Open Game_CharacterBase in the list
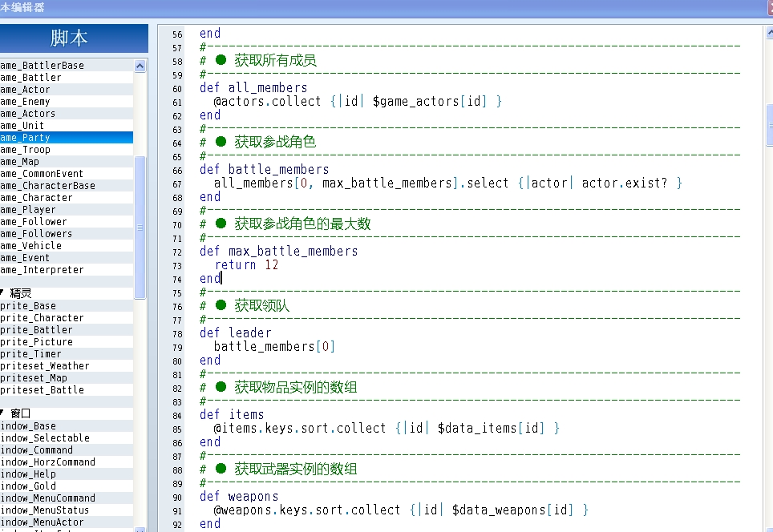 tap(67, 186)
